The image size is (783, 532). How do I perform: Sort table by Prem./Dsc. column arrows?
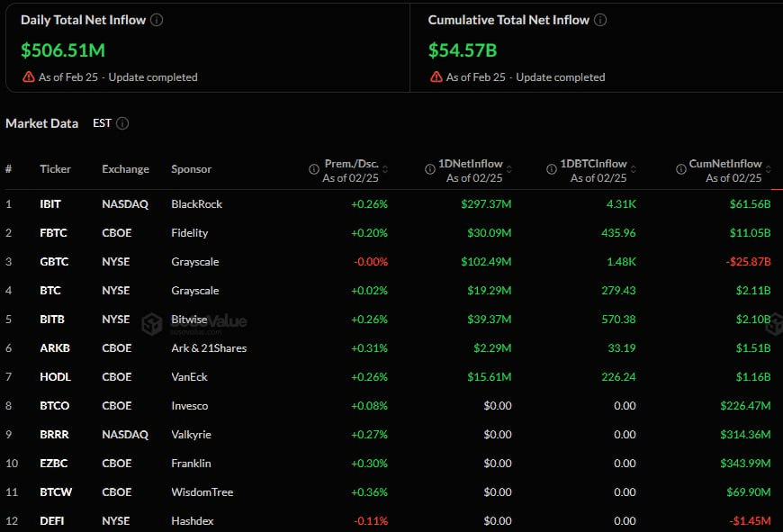(x=385, y=170)
